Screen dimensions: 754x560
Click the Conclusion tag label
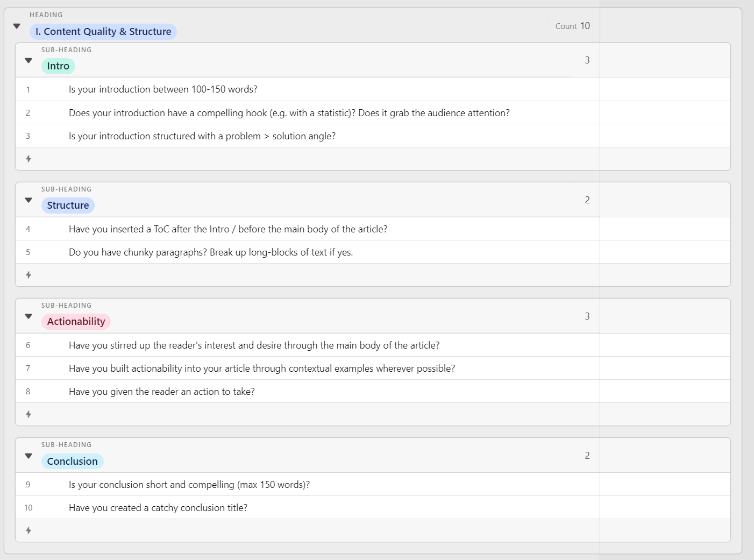(x=72, y=462)
